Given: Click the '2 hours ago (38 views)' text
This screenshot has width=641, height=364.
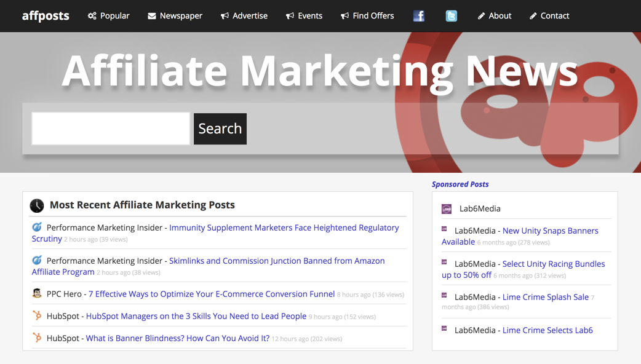Looking at the screenshot, I should coord(129,272).
